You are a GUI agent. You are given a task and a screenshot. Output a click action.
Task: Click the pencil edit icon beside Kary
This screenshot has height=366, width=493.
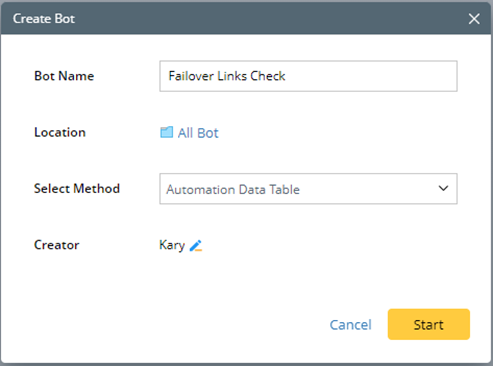pyautogui.click(x=196, y=246)
